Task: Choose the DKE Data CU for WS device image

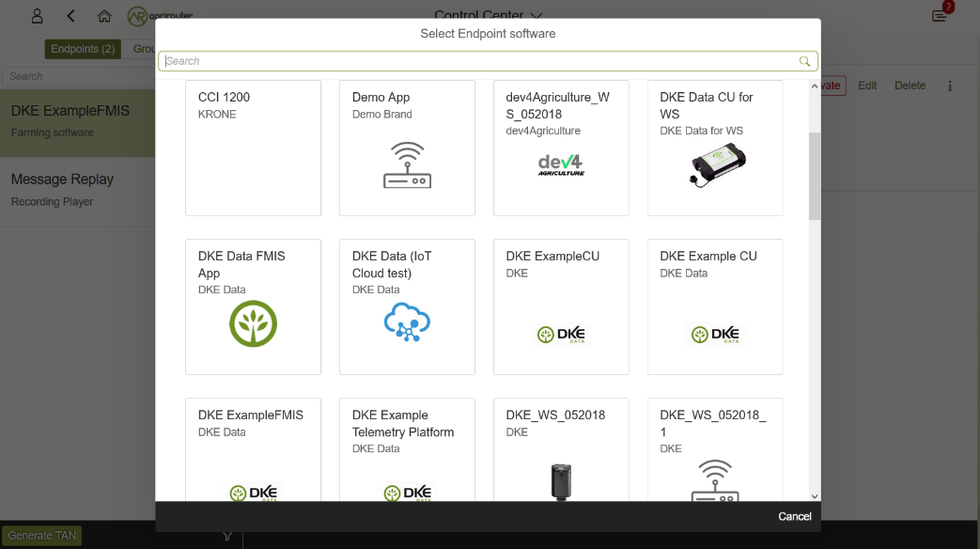Action: click(715, 167)
